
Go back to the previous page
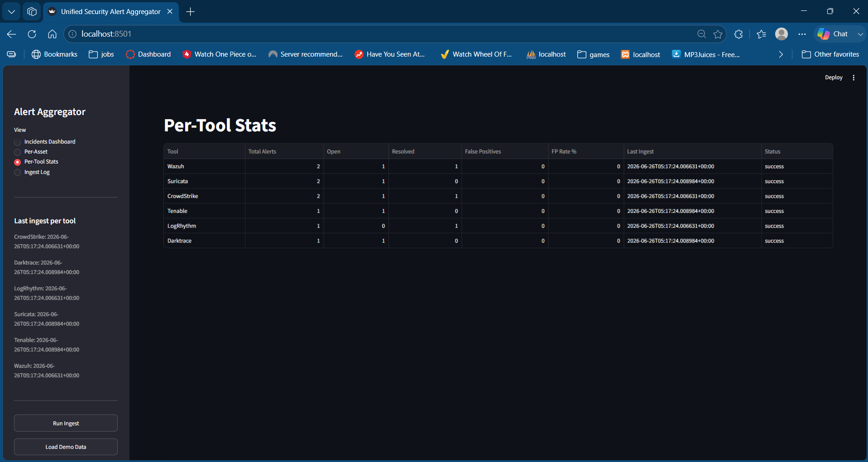(x=12, y=34)
